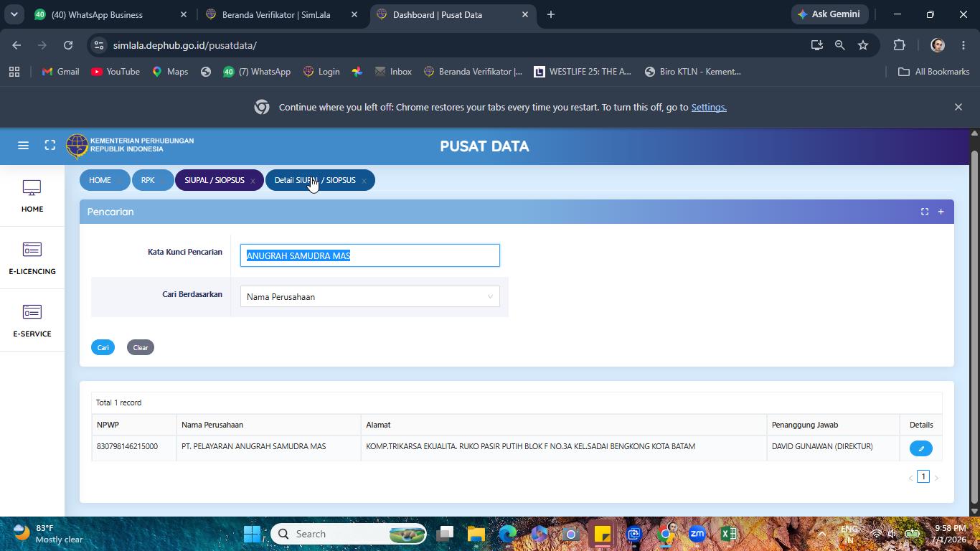Switch to WhatsApp Business browser tab
The image size is (980, 551).
(108, 14)
